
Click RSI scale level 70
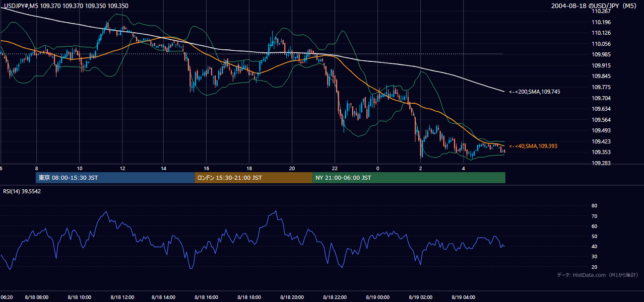coord(595,216)
